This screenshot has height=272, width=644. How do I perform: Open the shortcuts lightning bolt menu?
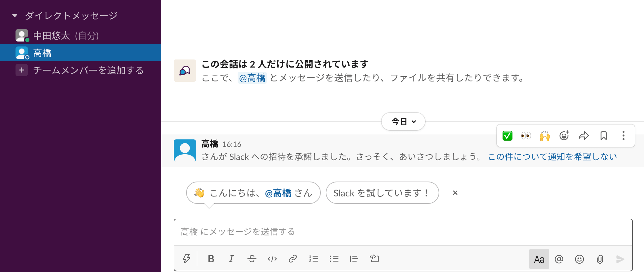click(x=186, y=259)
